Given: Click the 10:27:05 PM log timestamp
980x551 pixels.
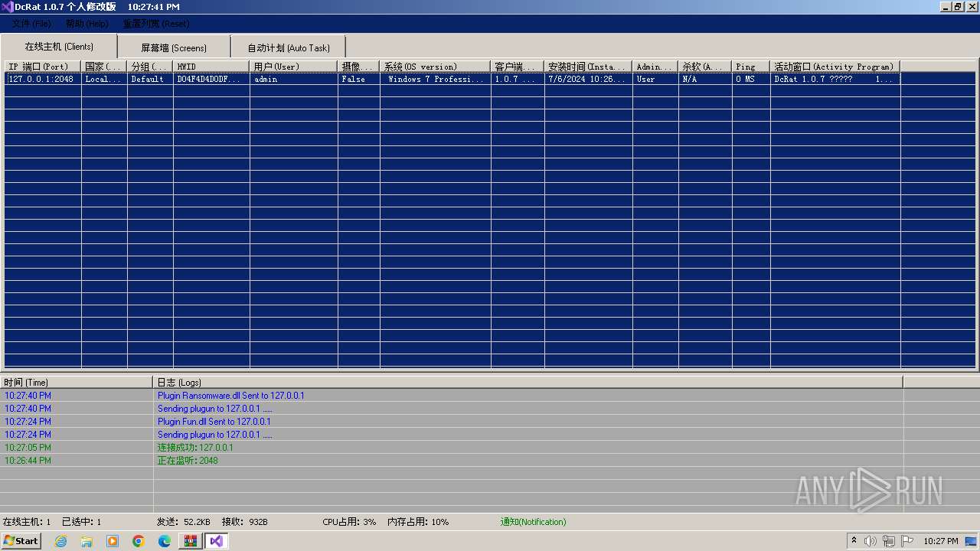Looking at the screenshot, I should [x=28, y=448].
